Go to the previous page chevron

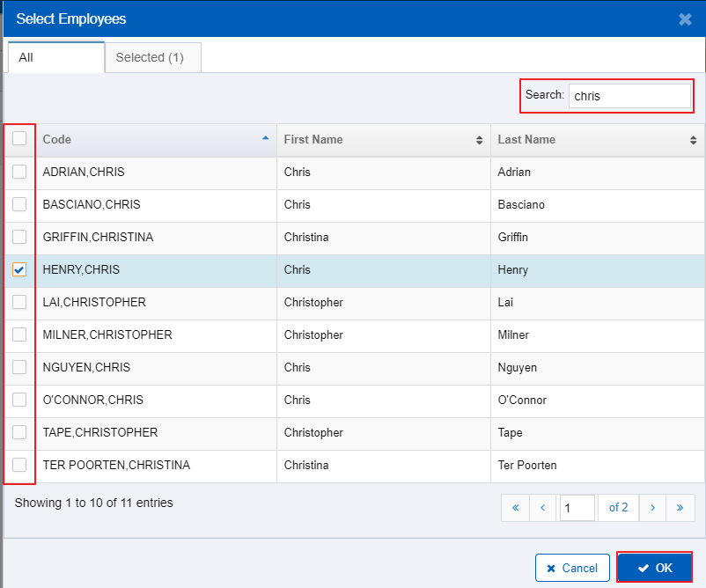(x=543, y=508)
